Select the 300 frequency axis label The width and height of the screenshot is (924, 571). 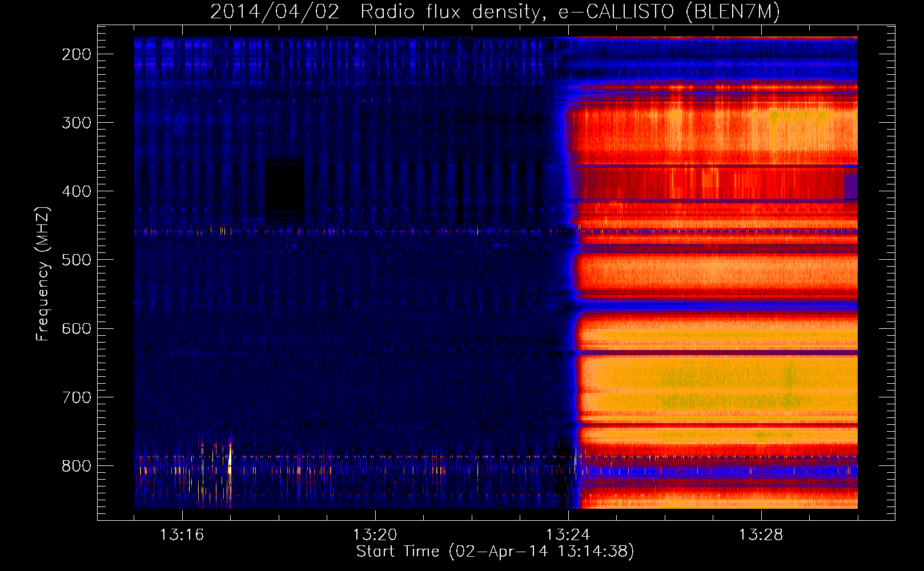click(x=77, y=123)
